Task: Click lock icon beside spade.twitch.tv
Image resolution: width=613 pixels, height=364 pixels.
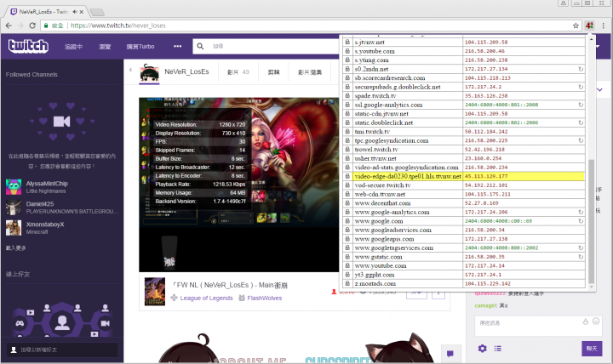Action: (347, 96)
